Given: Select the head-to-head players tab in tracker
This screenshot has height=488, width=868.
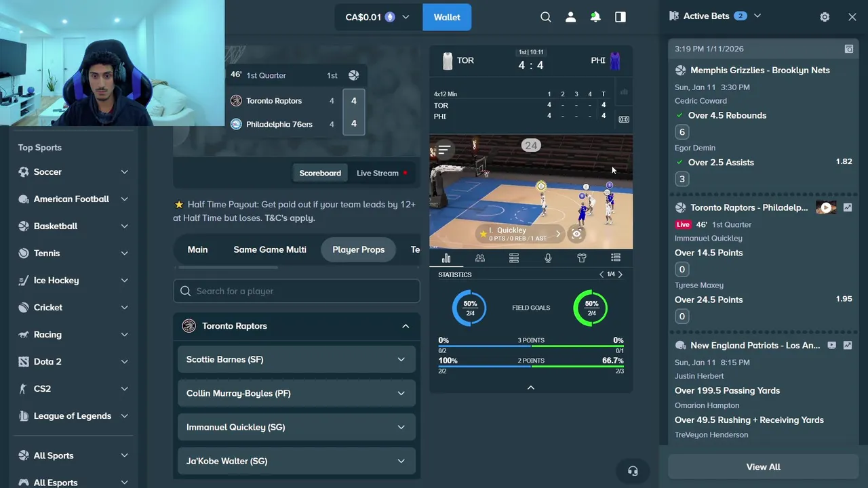Looking at the screenshot, I should point(480,258).
